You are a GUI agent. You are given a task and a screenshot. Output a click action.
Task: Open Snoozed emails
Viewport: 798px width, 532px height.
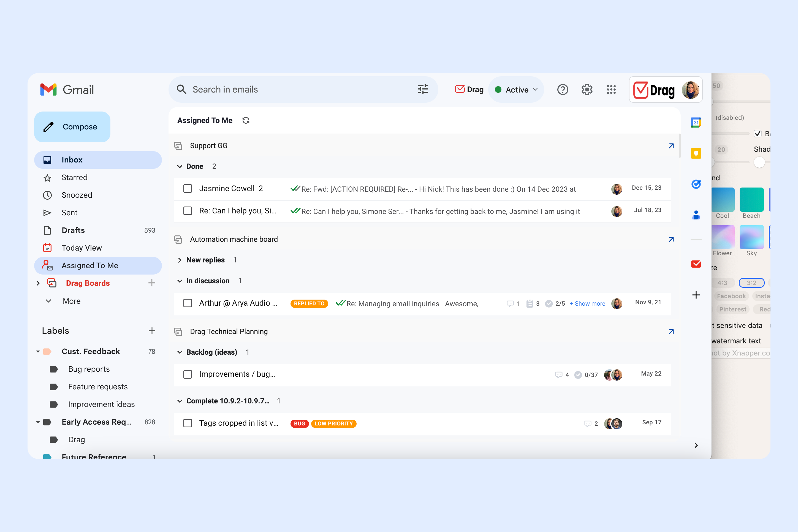click(x=98, y=195)
